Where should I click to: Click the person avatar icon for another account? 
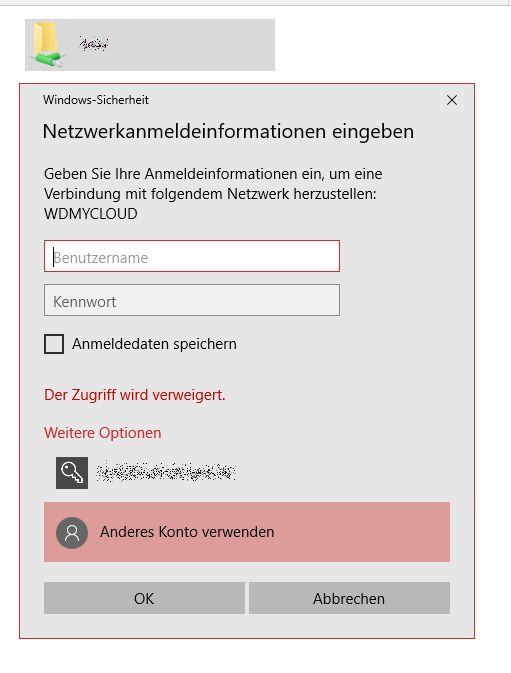(x=72, y=532)
